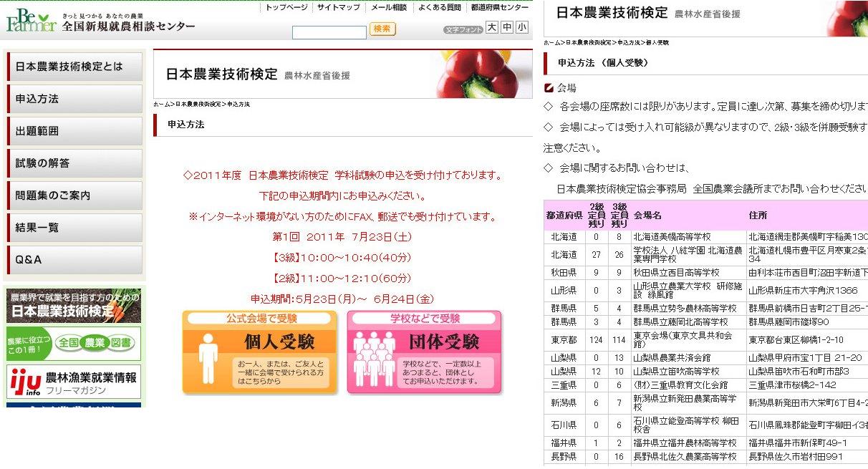Click the Be Farmer site logo
Viewport: 868px width, 469px height.
pyautogui.click(x=32, y=21)
